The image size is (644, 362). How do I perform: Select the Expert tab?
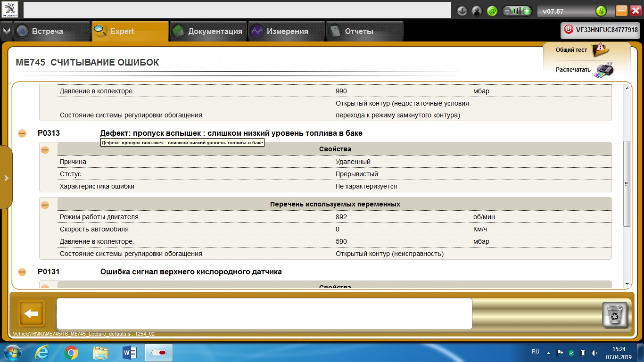click(x=130, y=31)
